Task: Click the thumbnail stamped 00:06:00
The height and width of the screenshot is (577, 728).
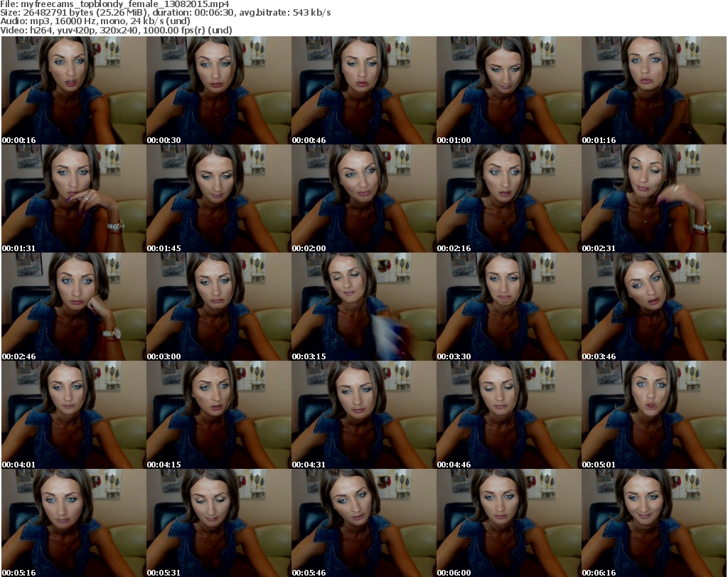Action: point(509,523)
